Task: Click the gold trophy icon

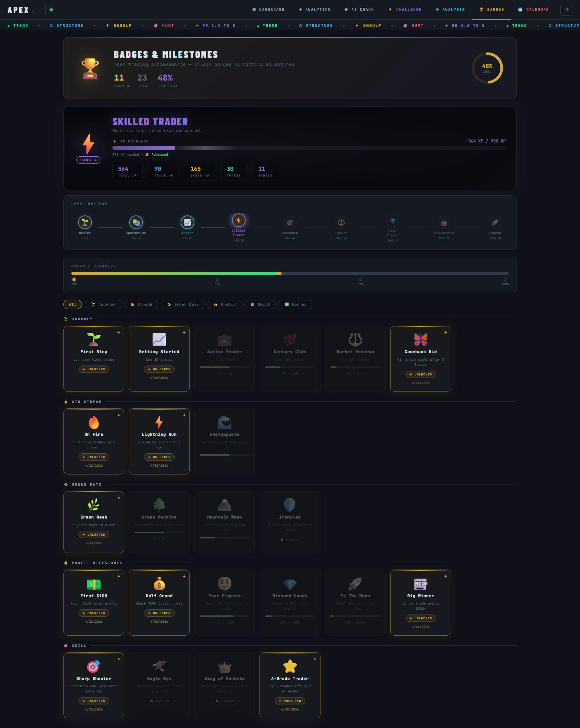Action: tap(90, 69)
